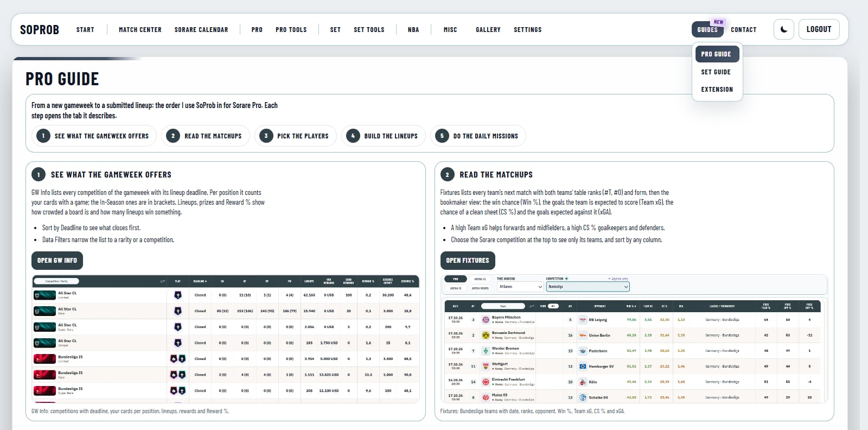Toggle dark mode with the moon icon
Image resolution: width=868 pixels, height=430 pixels.
click(x=783, y=29)
